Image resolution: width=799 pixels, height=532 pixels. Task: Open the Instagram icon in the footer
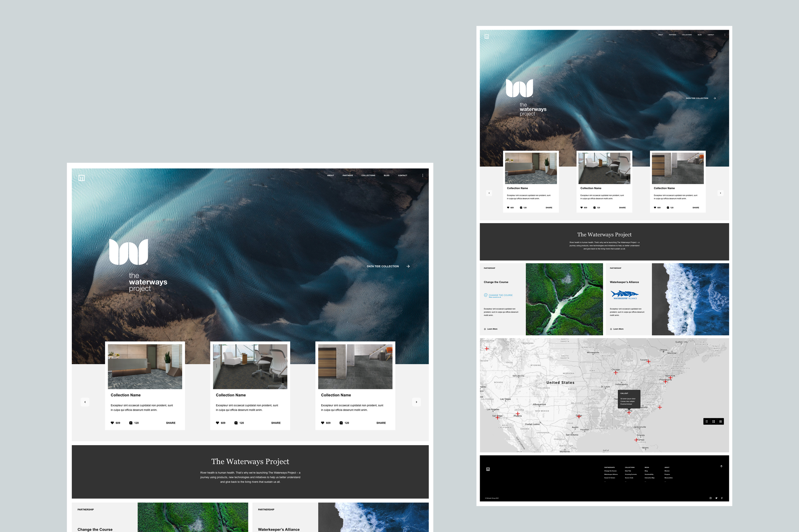[710, 498]
